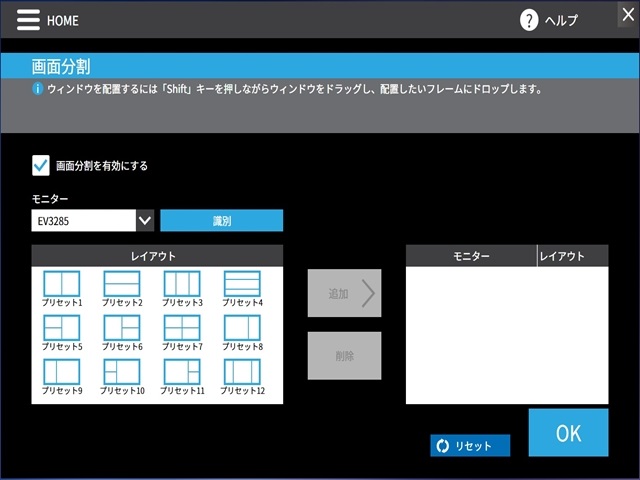Screen dimensions: 640x480
Task: Confirm with the OK button
Action: (x=569, y=433)
